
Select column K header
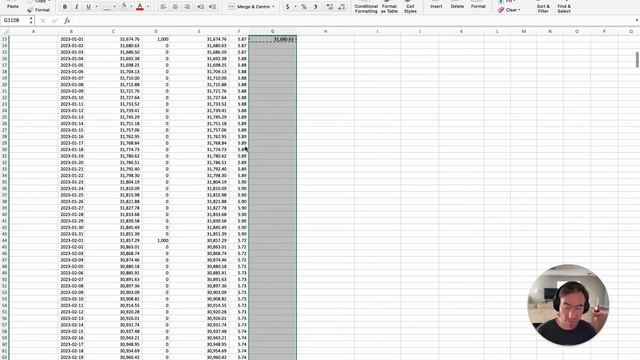pos(461,31)
